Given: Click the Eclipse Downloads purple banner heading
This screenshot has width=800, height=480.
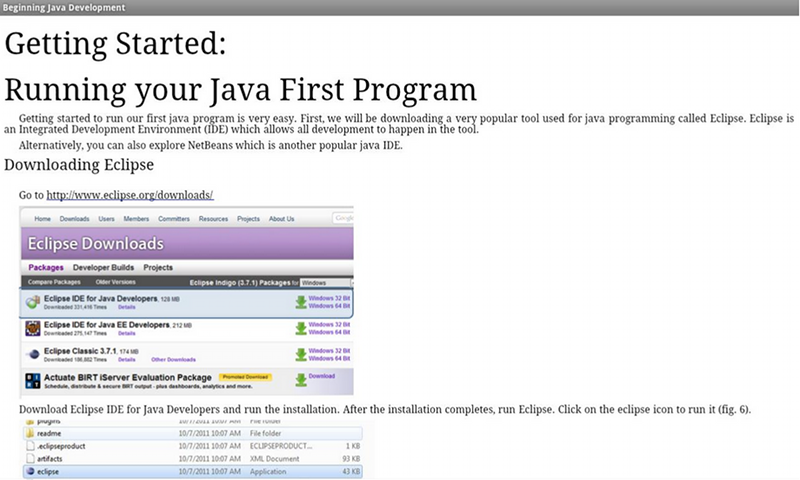Looking at the screenshot, I should tap(95, 243).
